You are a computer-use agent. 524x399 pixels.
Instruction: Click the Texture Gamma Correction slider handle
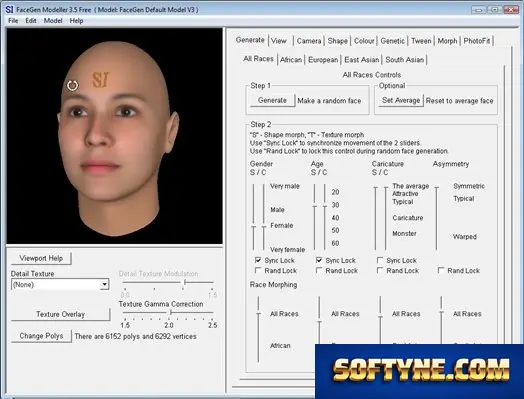point(171,312)
